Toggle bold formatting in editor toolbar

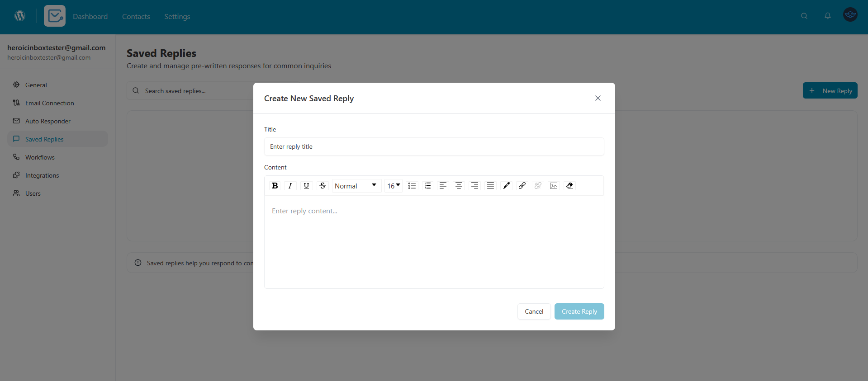tap(275, 186)
